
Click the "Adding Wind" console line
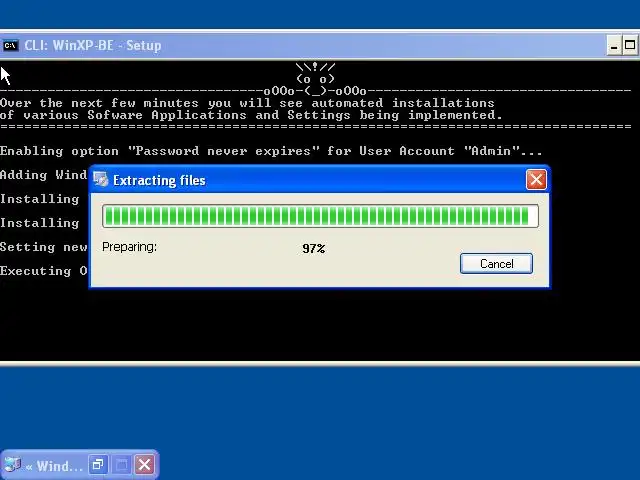click(x=44, y=175)
